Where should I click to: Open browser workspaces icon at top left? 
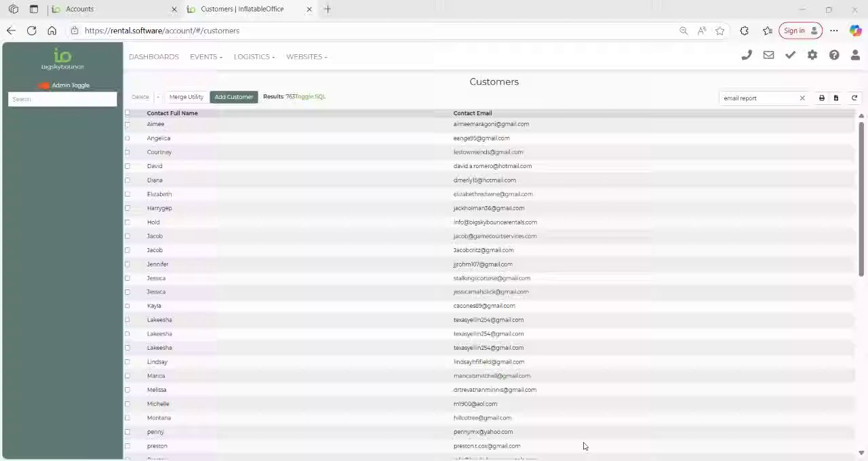[x=13, y=9]
